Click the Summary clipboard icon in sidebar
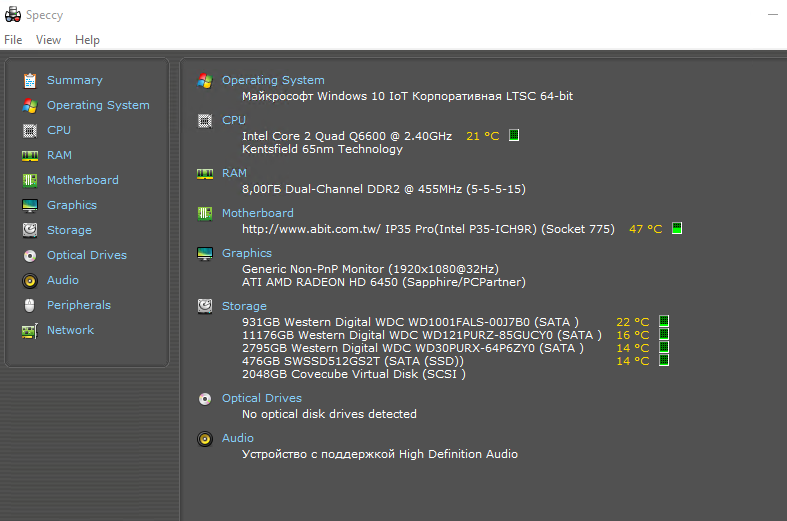 tap(30, 80)
